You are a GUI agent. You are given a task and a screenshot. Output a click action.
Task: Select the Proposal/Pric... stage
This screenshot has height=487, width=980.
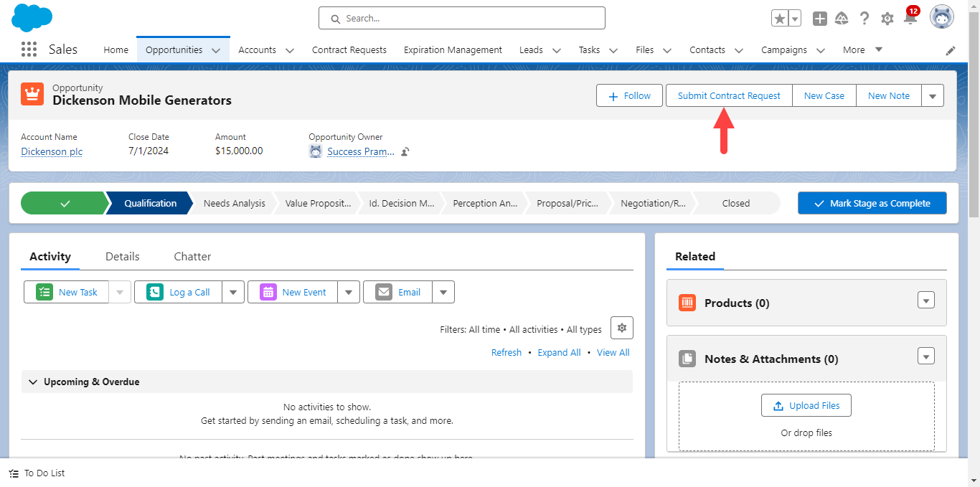[567, 203]
